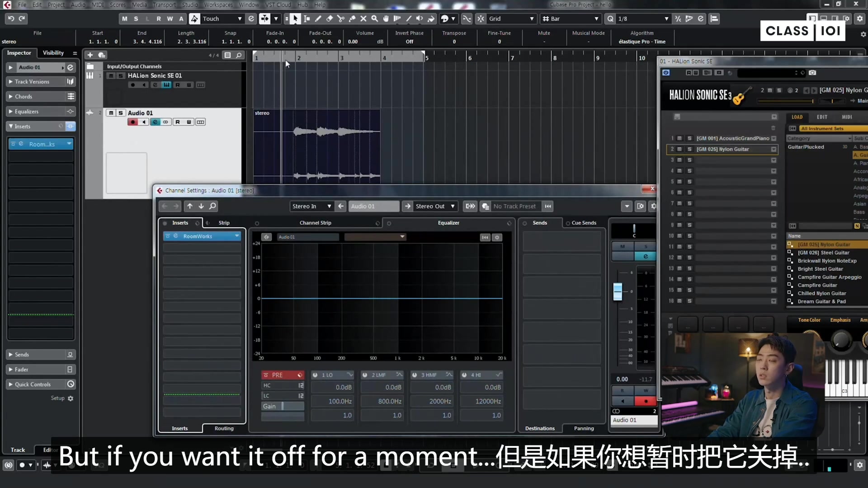Click Find Tracks magnifier in track list
This screenshot has width=868, height=488.
click(239, 55)
